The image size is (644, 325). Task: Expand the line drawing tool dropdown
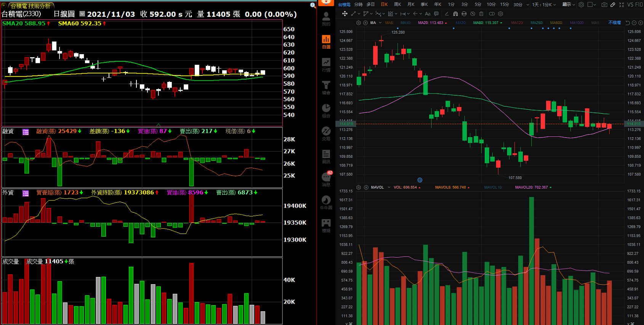tap(359, 14)
